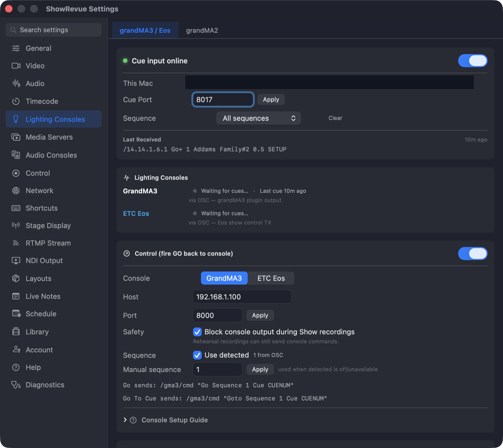503x448 pixels.
Task: Click the Help question mark icon
Action: pyautogui.click(x=16, y=367)
